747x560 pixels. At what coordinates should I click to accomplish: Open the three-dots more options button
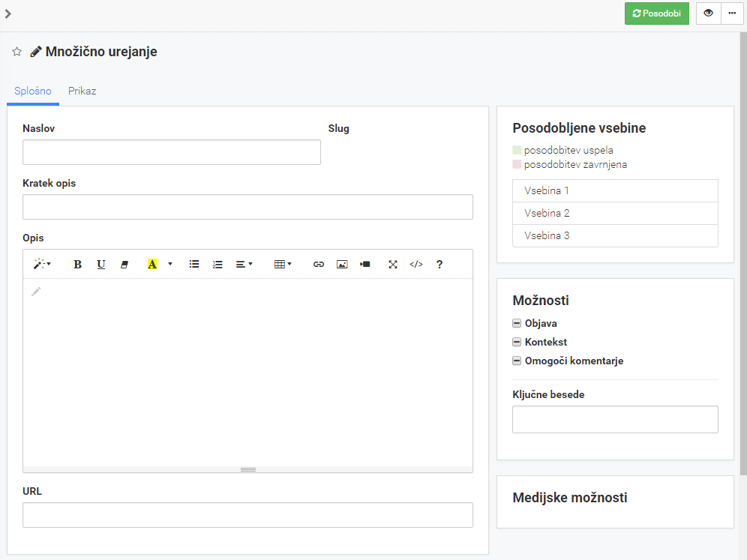click(x=732, y=13)
